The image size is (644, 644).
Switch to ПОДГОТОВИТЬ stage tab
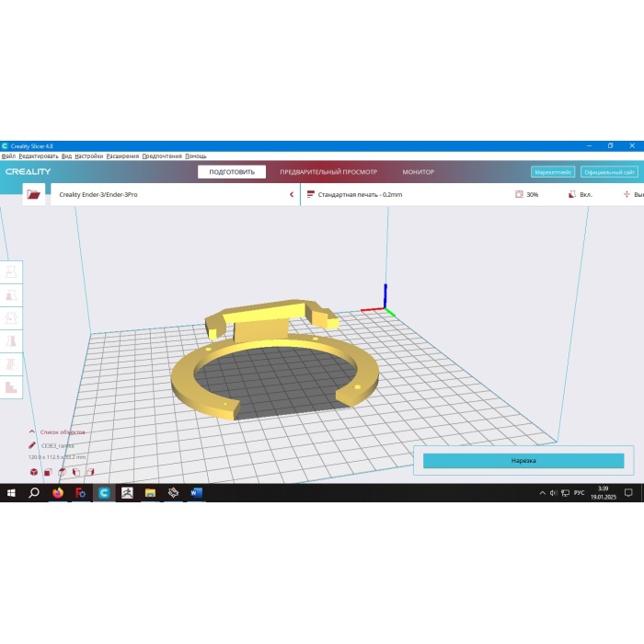232,172
